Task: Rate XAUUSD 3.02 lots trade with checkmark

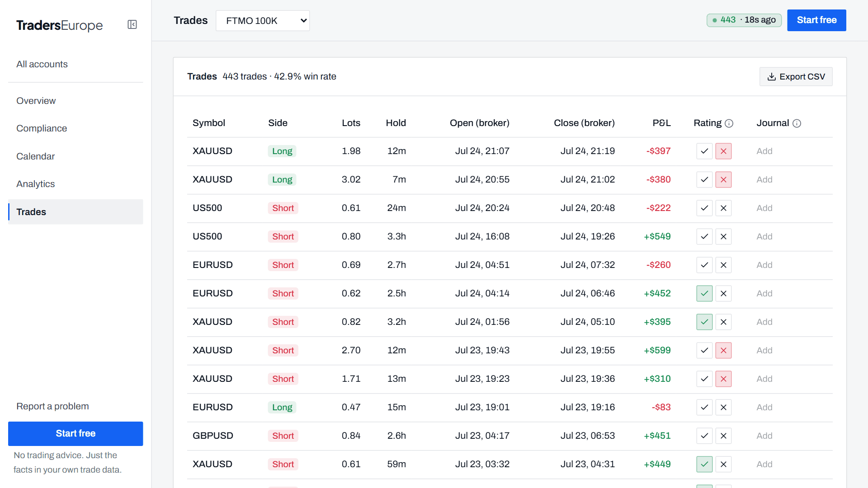Action: tap(704, 180)
